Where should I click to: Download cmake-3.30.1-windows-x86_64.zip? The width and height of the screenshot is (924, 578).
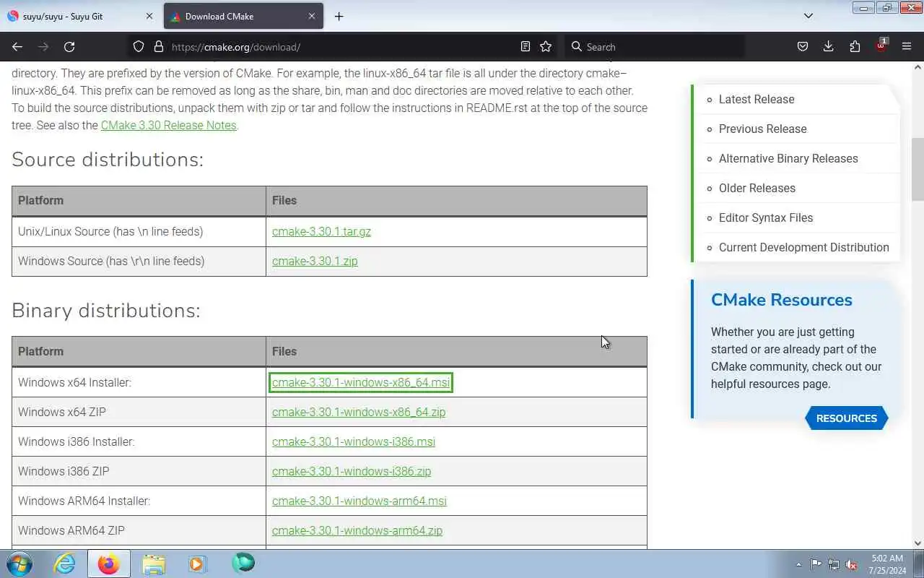[x=359, y=412]
